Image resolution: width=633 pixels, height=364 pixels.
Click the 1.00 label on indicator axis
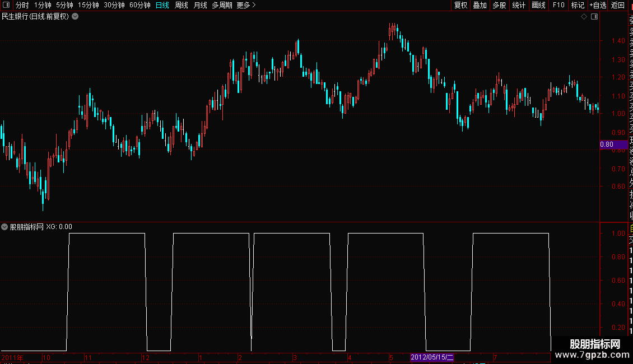(618, 234)
